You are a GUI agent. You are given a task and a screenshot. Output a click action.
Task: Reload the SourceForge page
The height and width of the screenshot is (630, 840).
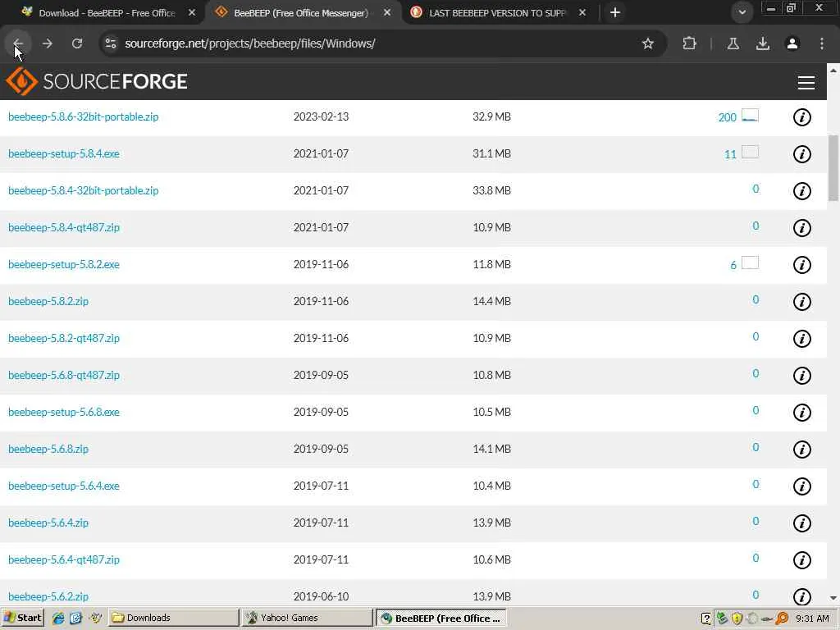point(77,43)
